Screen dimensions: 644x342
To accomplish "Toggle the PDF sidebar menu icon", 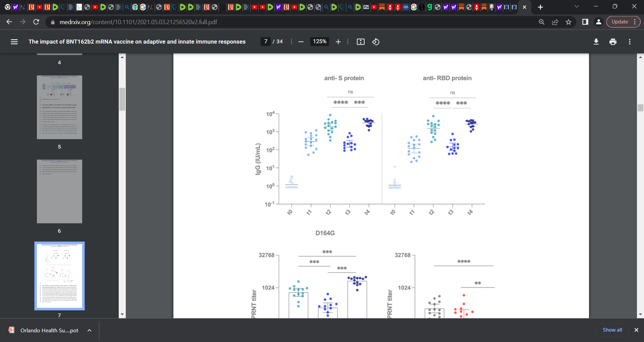I will pos(14,42).
